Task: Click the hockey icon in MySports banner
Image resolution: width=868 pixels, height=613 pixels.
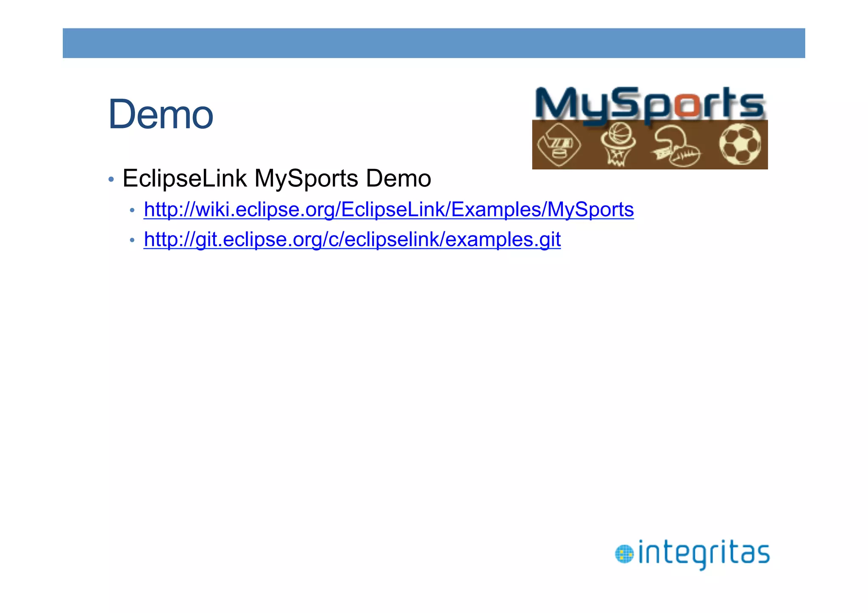Action: [x=559, y=145]
